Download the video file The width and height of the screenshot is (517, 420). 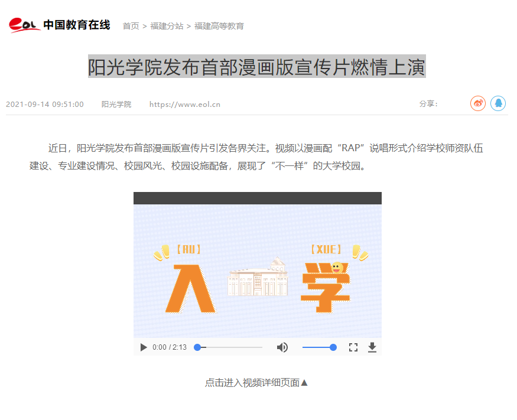(372, 347)
